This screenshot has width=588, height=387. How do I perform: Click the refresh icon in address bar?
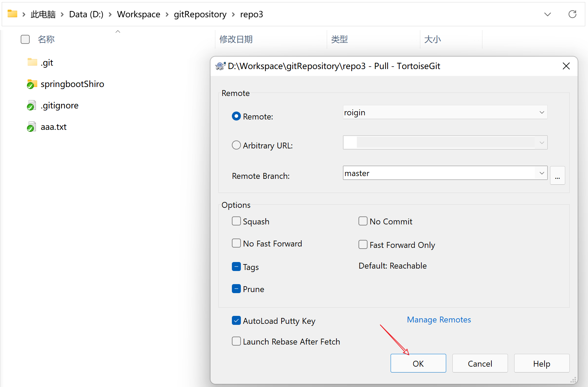coord(572,14)
